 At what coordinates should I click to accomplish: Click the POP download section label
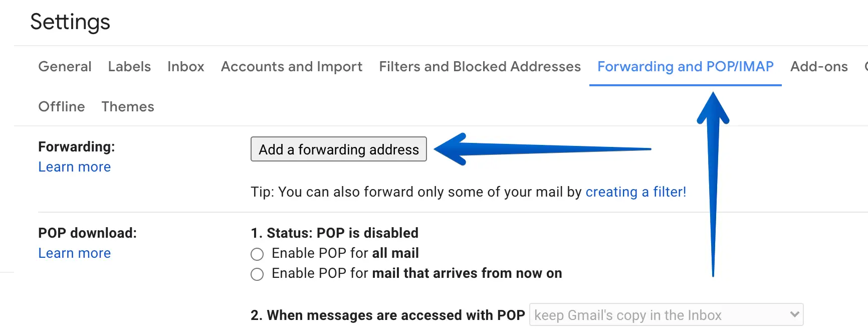point(87,233)
